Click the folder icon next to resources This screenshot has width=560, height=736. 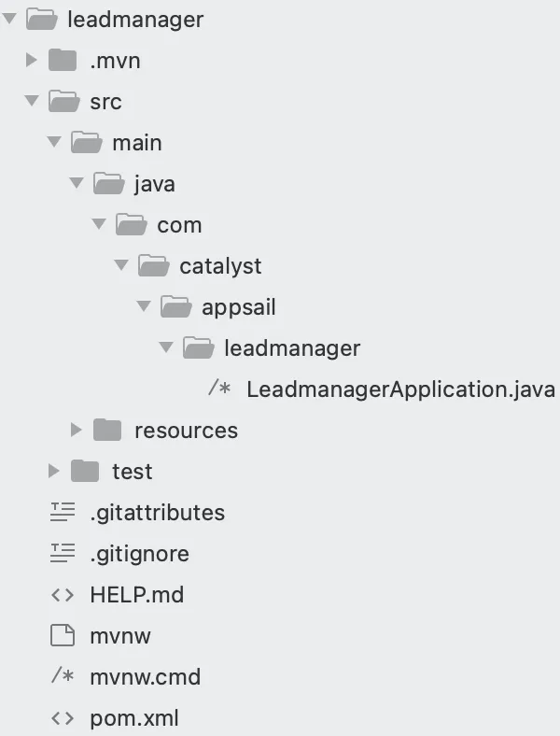(x=107, y=431)
